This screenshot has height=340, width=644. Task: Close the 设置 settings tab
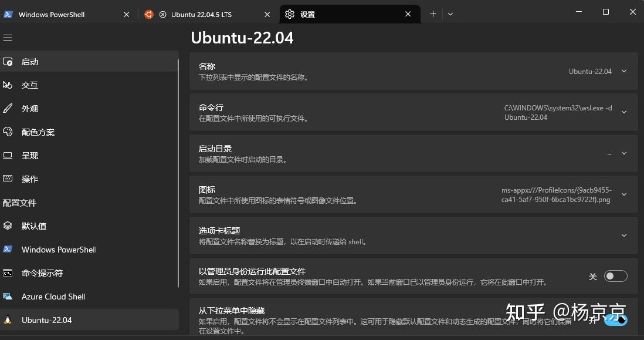coord(408,14)
